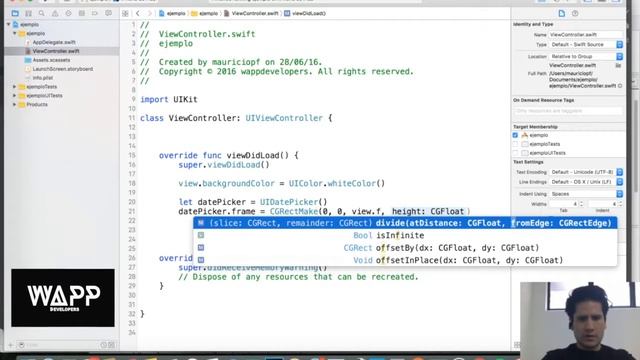Click the ejemplo project breadcrumb

click(x=172, y=13)
